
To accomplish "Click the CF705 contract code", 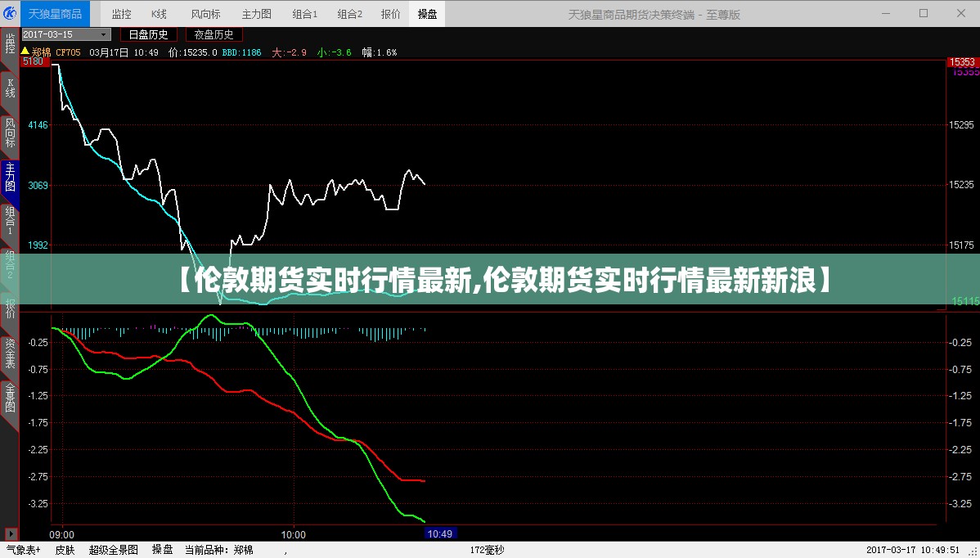I will (69, 52).
